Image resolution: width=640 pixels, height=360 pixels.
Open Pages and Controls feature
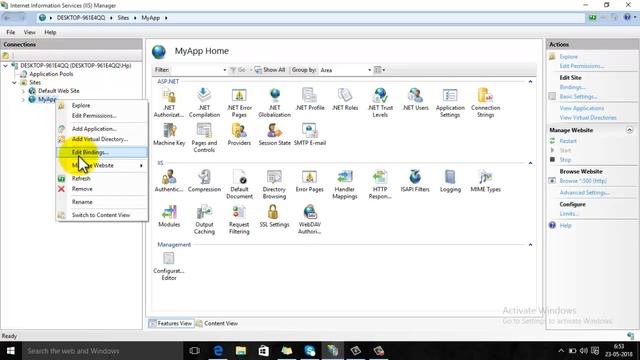[204, 138]
